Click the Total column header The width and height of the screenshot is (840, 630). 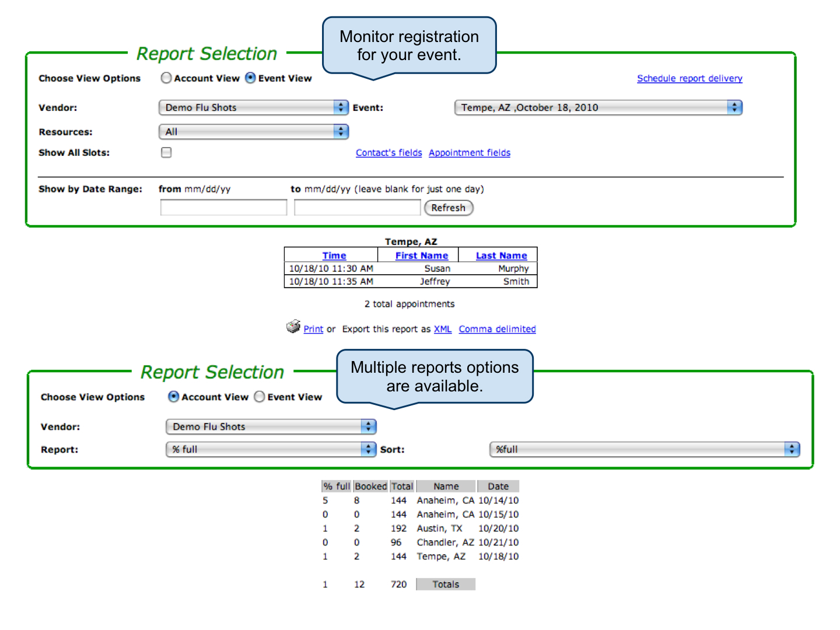click(402, 487)
